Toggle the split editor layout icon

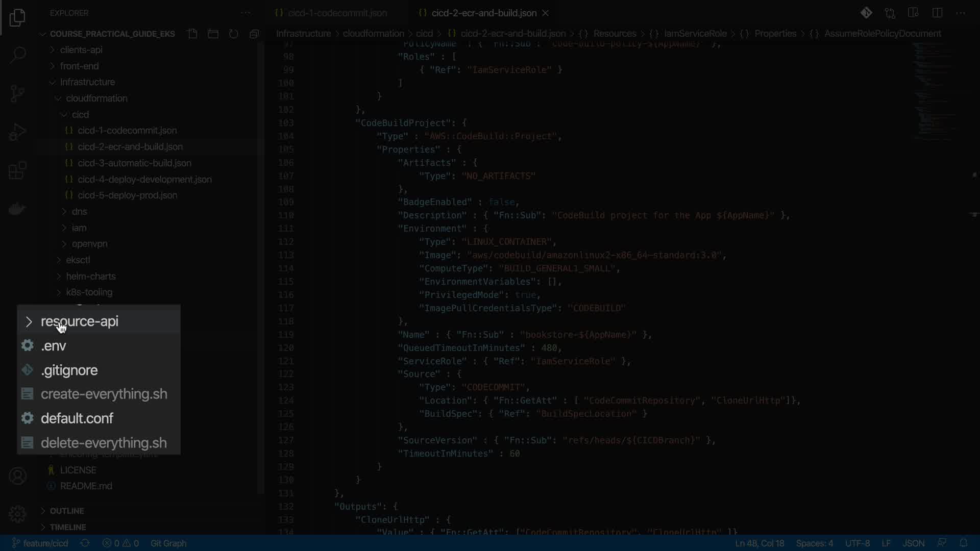(x=937, y=13)
